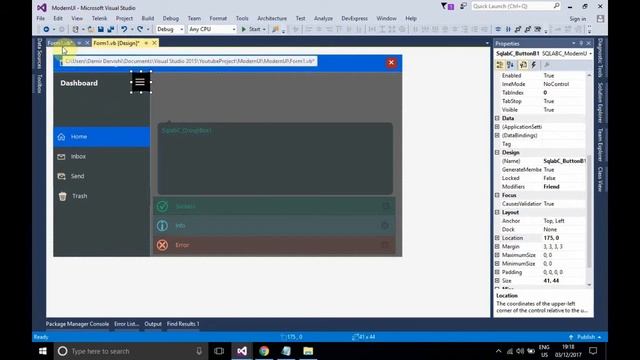640x360 pixels.
Task: Click the Start debugging button
Action: coord(251,29)
